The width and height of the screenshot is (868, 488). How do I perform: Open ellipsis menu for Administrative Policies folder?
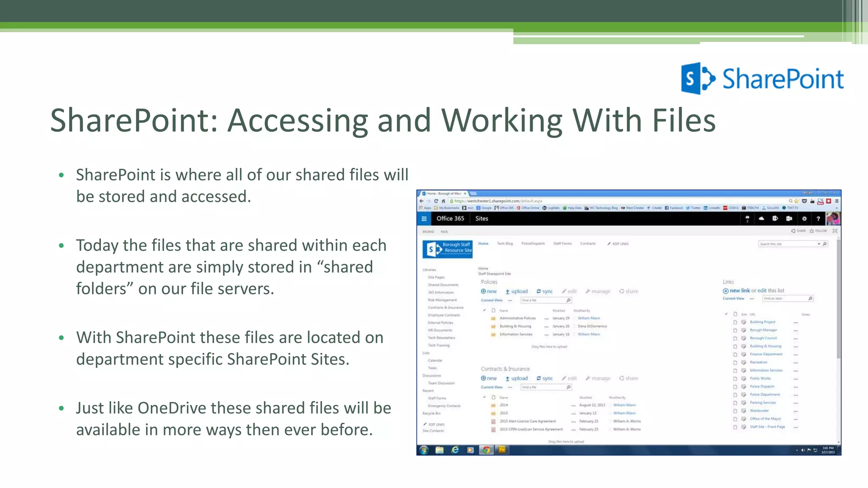coord(546,318)
